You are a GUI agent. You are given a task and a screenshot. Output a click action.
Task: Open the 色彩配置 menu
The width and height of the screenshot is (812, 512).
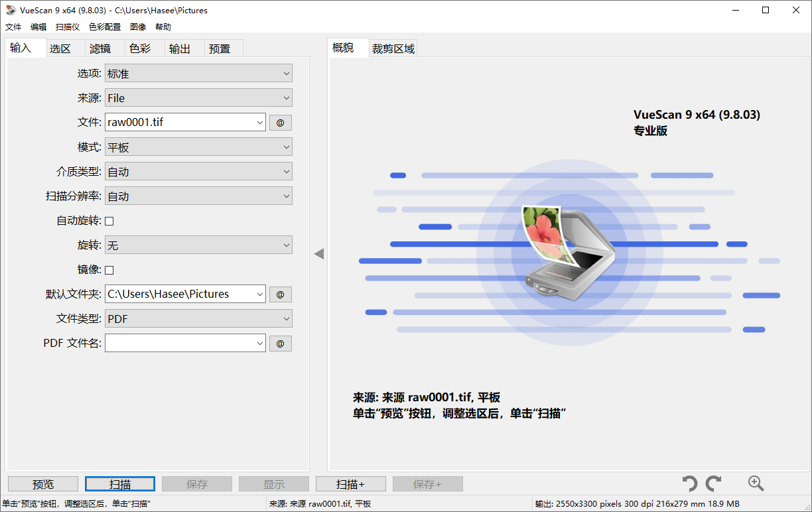point(105,27)
